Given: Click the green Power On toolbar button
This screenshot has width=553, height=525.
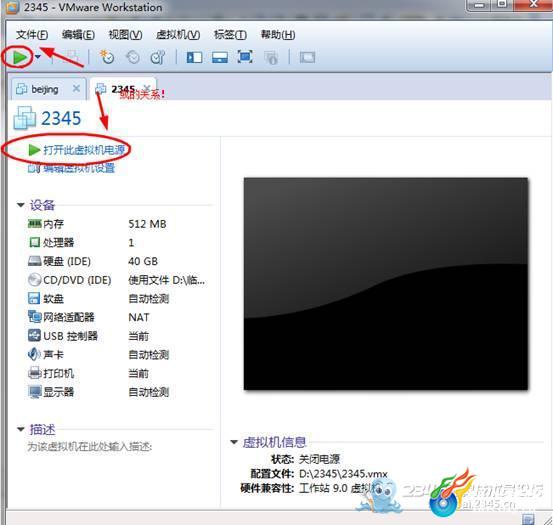Looking at the screenshot, I should click(19, 57).
